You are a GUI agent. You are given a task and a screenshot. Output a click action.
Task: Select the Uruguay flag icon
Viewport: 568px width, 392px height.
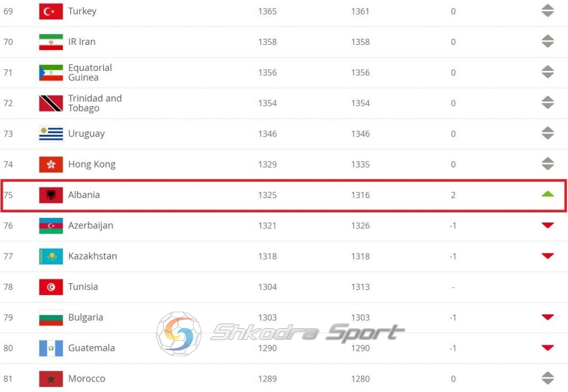coord(51,134)
